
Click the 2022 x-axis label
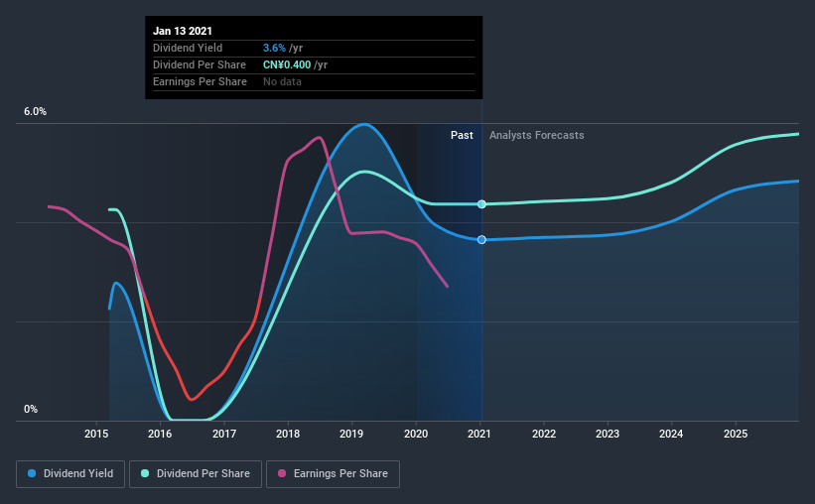click(x=544, y=434)
